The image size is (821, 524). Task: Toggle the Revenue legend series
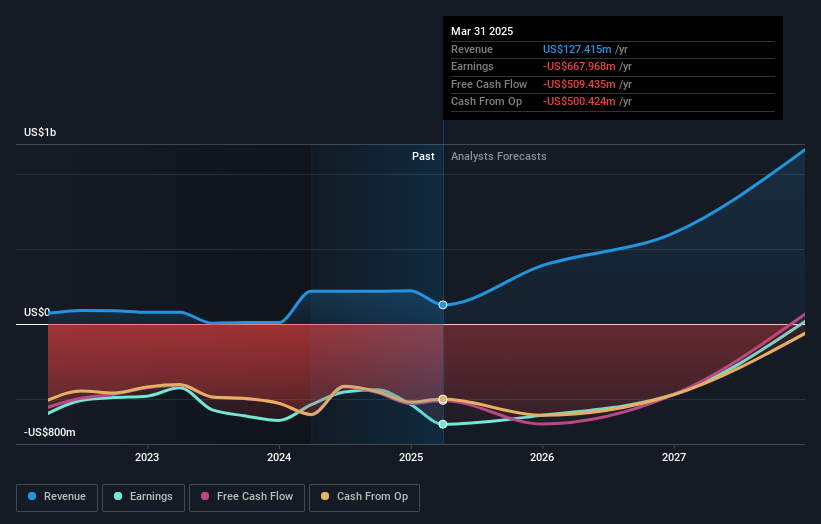pos(57,497)
